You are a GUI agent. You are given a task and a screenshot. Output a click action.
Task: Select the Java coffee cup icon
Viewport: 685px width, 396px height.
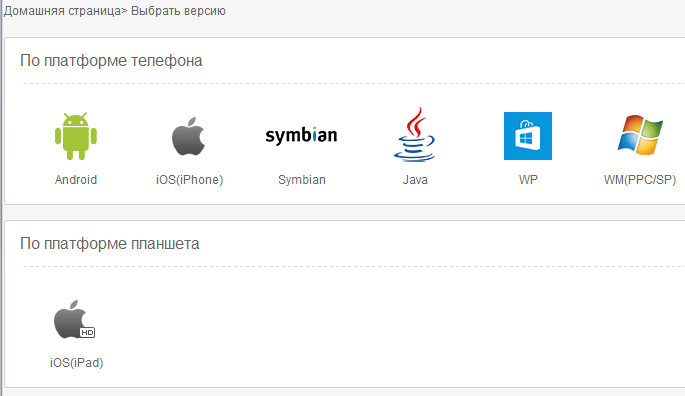[x=415, y=135]
